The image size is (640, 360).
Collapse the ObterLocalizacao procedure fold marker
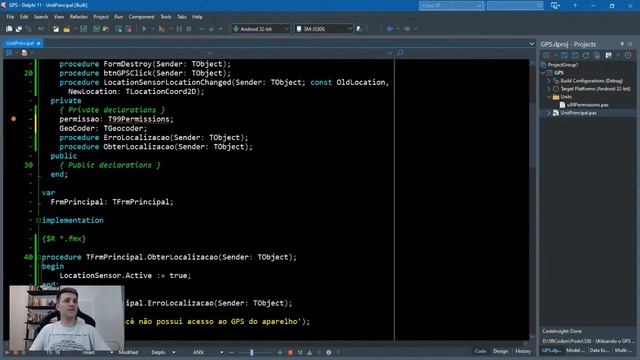(38, 257)
